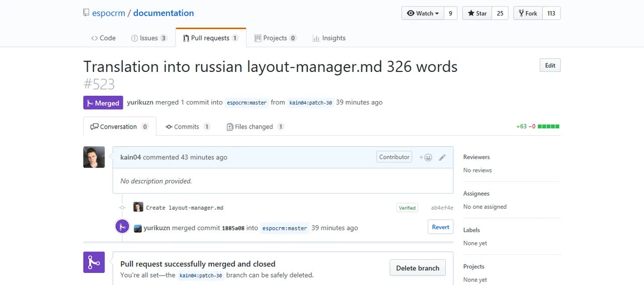View the 25 stargazers count
This screenshot has width=644, height=285.
click(500, 13)
